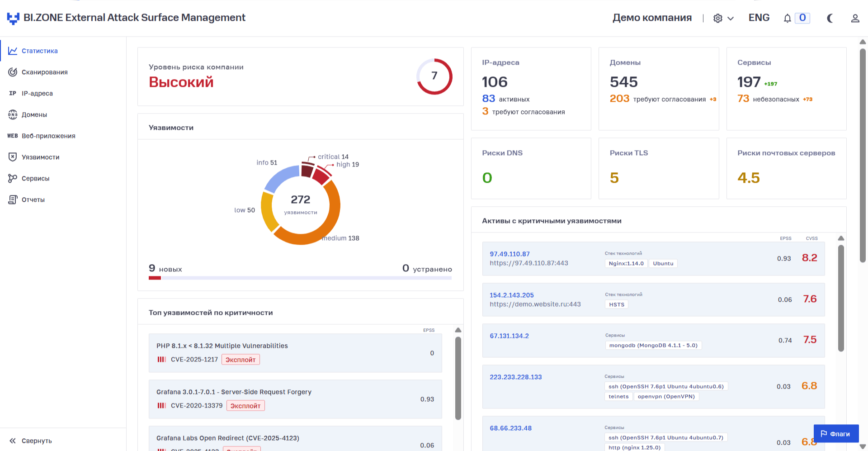The height and width of the screenshot is (451, 868).
Task: Open notifications via the bell icon
Action: tap(787, 18)
